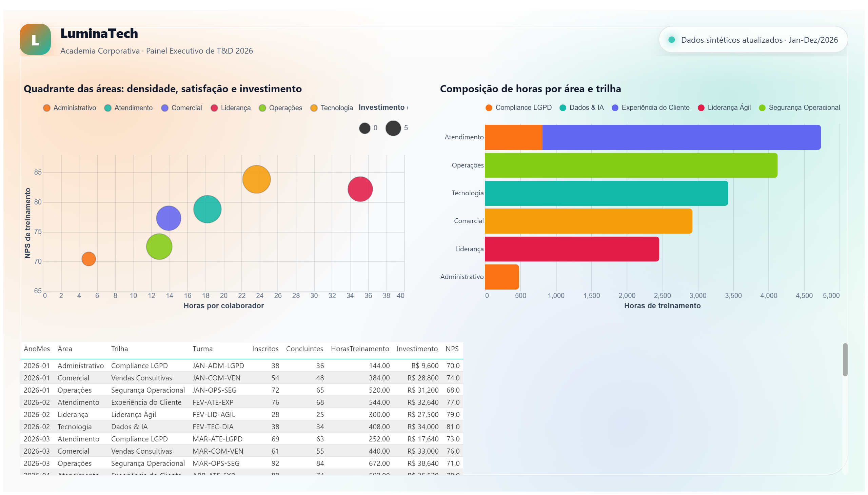Select the orange Tecnologia bubble near 85 NPS
The width and height of the screenshot is (868, 495).
256,179
